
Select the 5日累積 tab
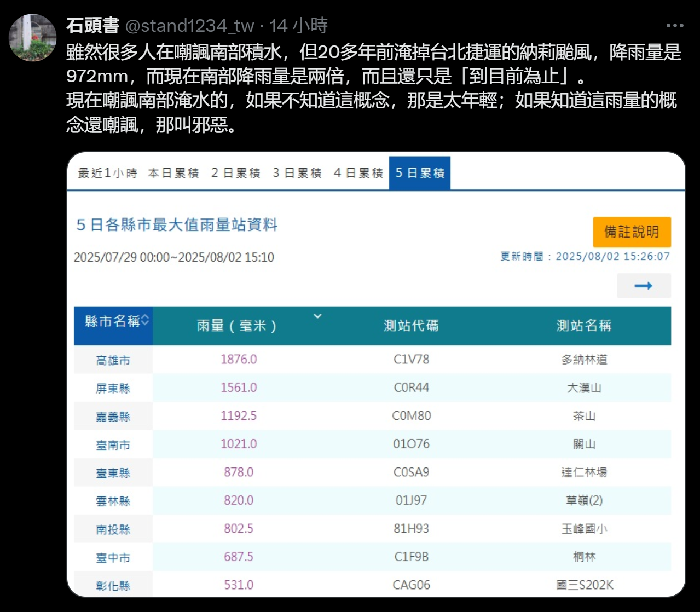[420, 173]
